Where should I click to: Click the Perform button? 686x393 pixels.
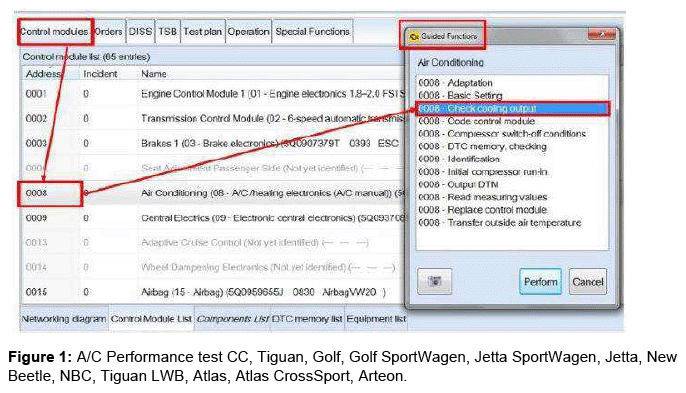click(541, 281)
